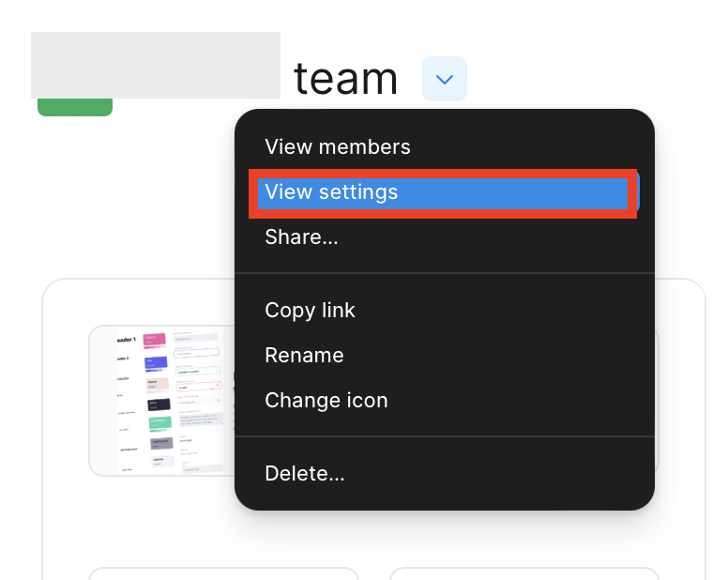Click the team title text

pos(345,79)
